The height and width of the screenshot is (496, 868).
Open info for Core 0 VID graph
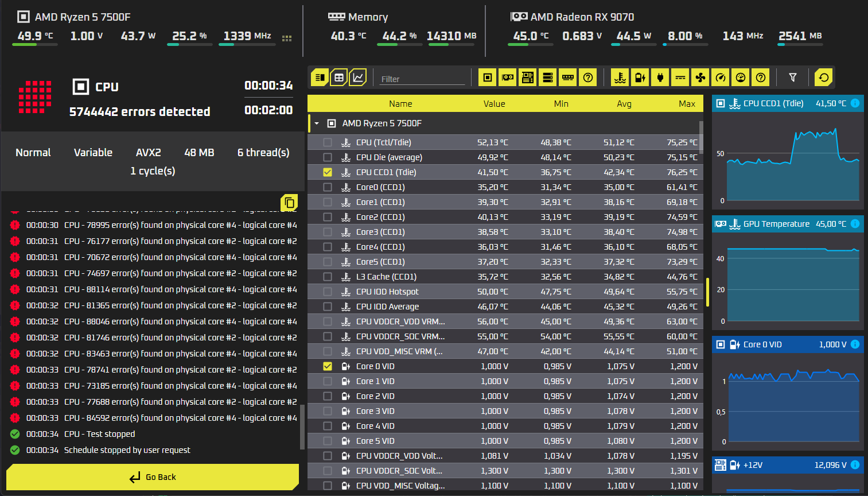855,344
